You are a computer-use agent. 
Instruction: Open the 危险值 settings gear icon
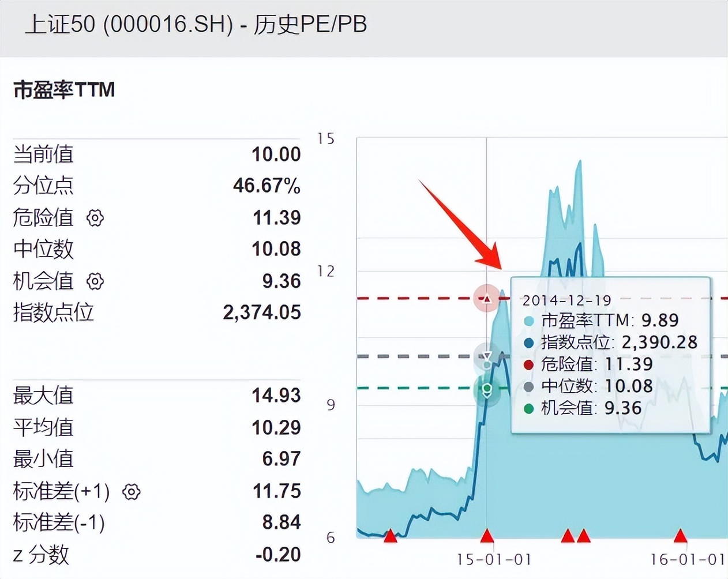(94, 218)
